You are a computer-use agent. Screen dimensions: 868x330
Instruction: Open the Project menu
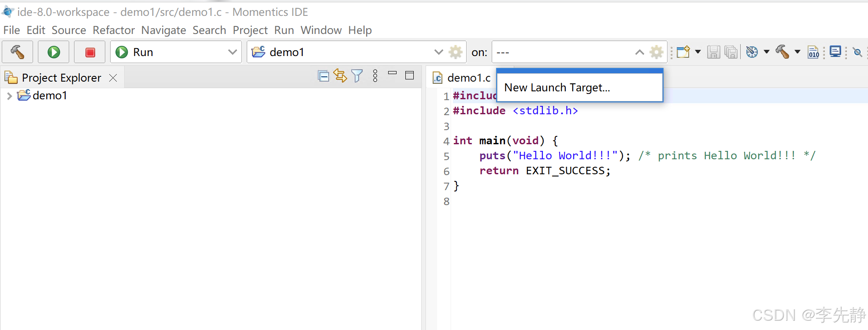tap(250, 30)
